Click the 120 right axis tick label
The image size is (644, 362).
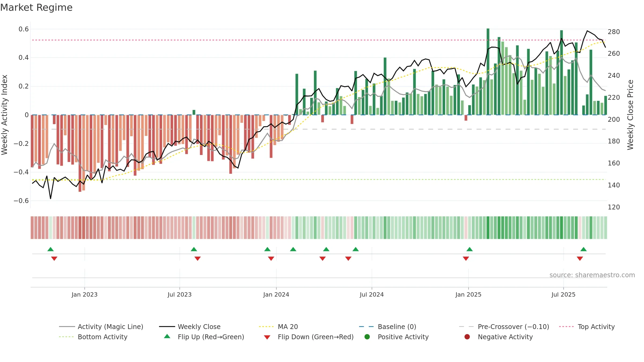coord(614,207)
